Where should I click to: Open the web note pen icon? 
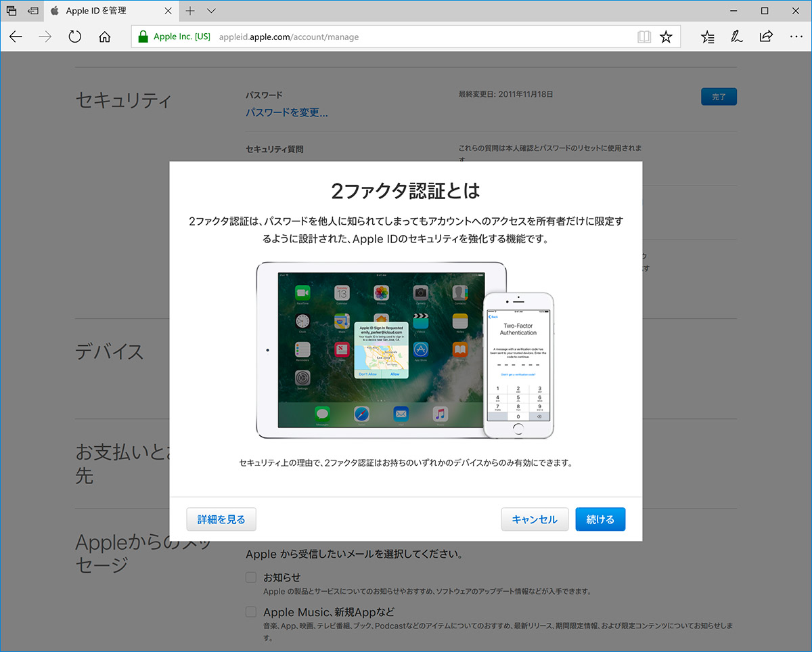click(737, 37)
